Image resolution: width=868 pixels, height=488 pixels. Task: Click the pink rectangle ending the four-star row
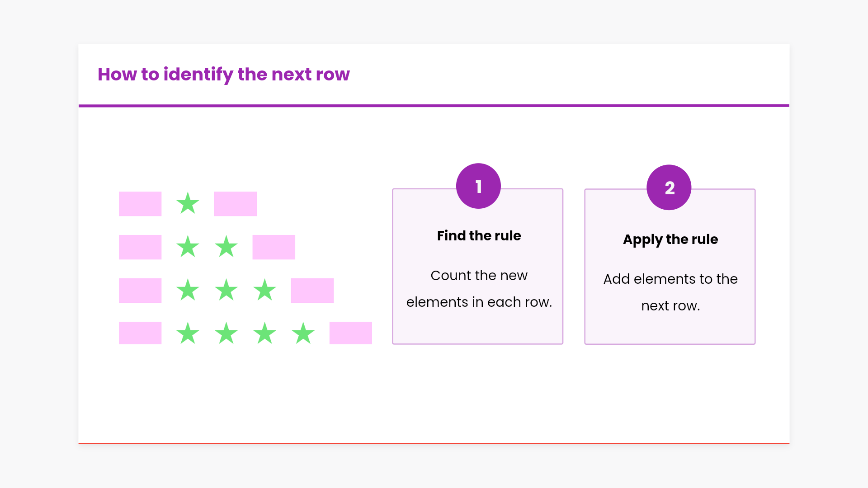350,333
